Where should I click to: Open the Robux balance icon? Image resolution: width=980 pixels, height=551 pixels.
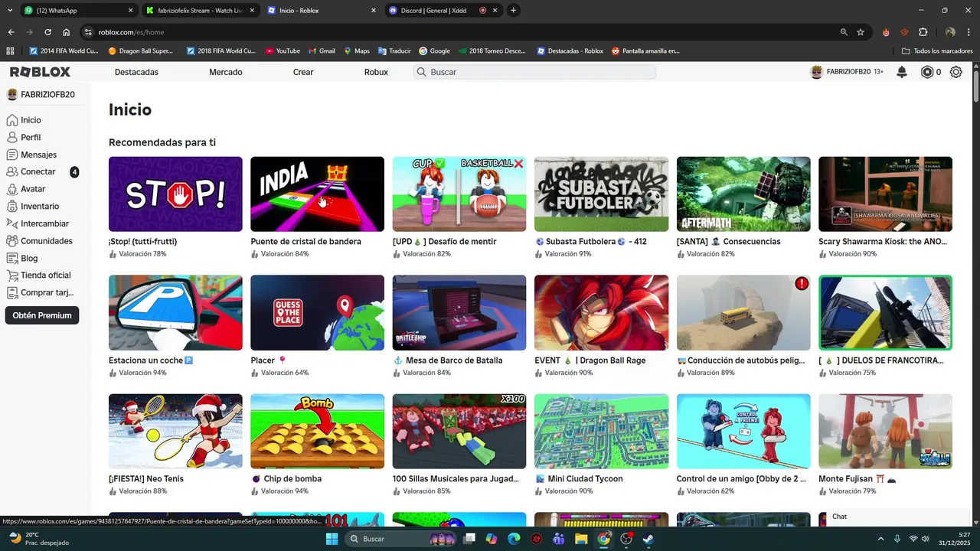point(927,72)
